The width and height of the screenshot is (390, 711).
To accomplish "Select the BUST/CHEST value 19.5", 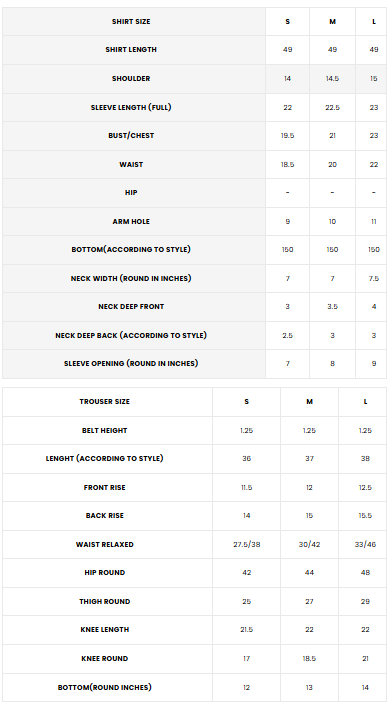I will pos(288,136).
